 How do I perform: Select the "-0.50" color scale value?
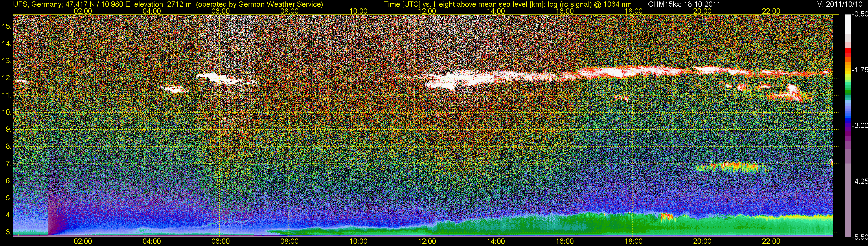pos(860,14)
